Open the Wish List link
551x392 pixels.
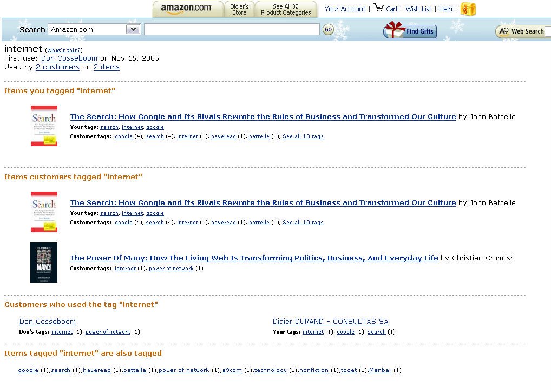coord(418,9)
